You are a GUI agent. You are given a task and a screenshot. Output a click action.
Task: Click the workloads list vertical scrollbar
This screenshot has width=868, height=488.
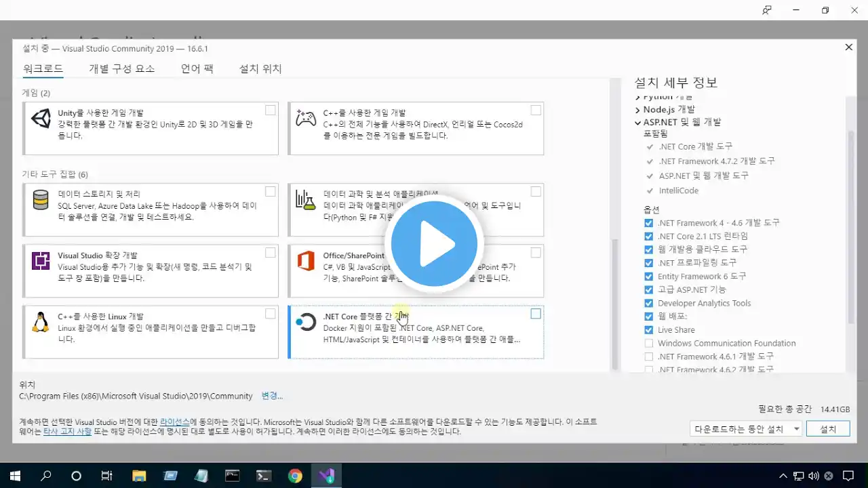tap(616, 305)
